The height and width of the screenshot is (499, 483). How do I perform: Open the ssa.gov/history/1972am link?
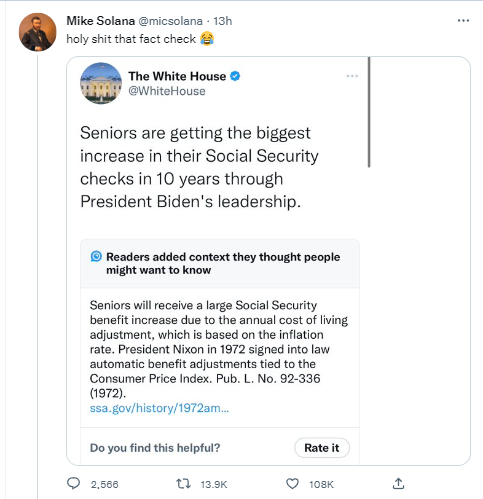(159, 408)
